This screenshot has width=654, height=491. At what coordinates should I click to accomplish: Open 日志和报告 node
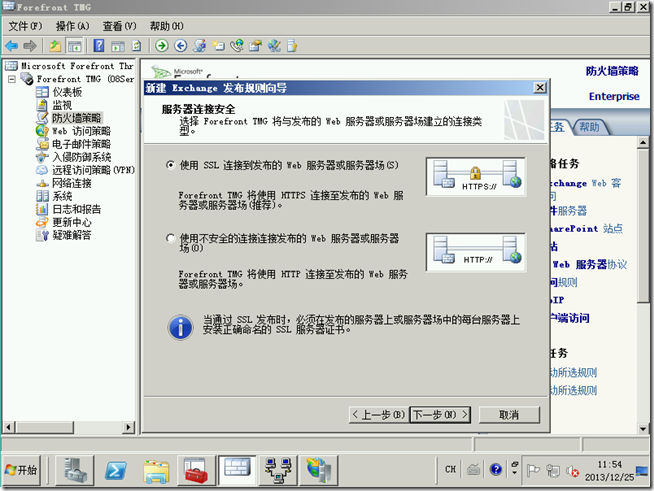(76, 209)
